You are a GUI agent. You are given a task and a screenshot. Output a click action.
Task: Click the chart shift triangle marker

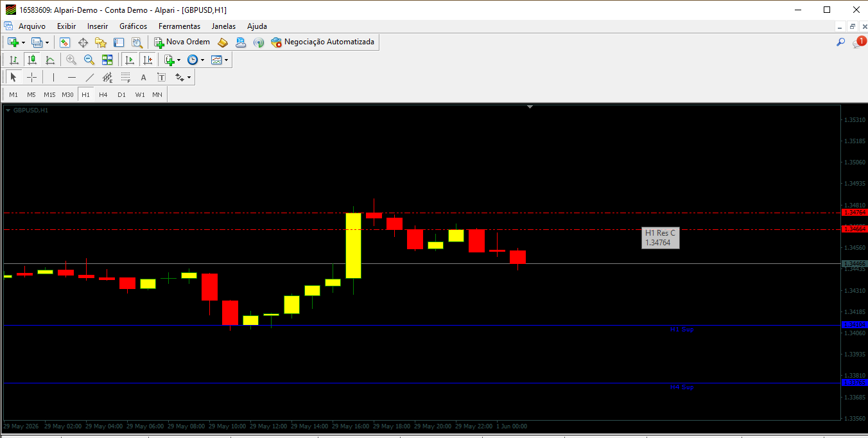click(x=530, y=107)
